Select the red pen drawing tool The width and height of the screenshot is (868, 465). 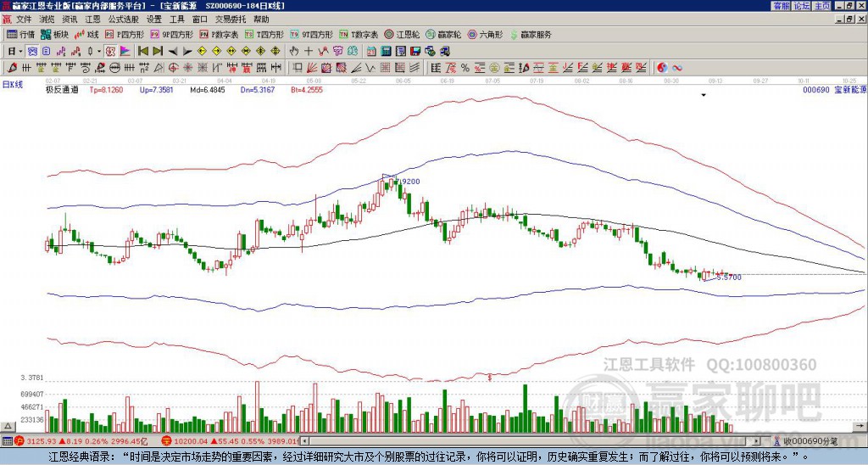pos(12,68)
